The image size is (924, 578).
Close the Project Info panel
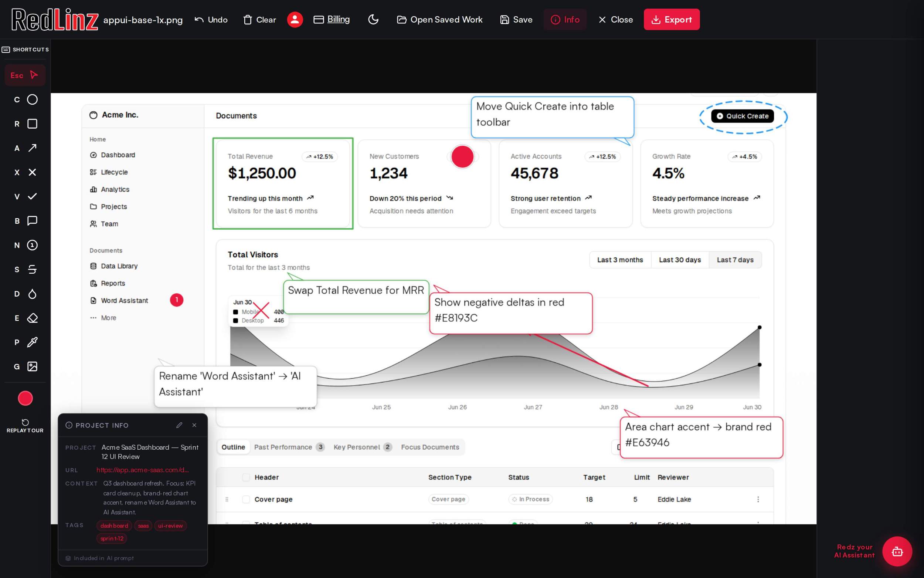point(194,425)
